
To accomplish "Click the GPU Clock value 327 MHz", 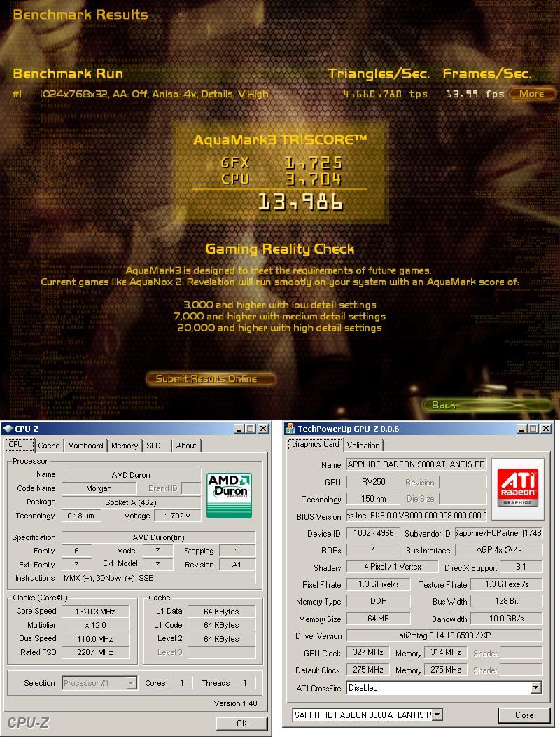I will pos(368,652).
